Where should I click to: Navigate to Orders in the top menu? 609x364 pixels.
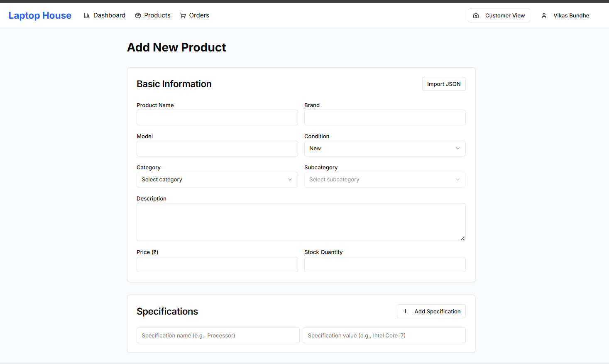point(199,15)
